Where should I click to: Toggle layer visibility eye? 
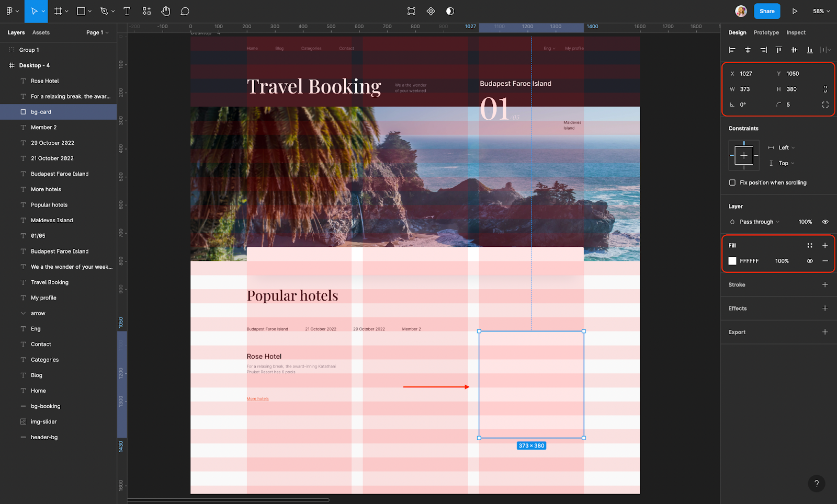(825, 222)
